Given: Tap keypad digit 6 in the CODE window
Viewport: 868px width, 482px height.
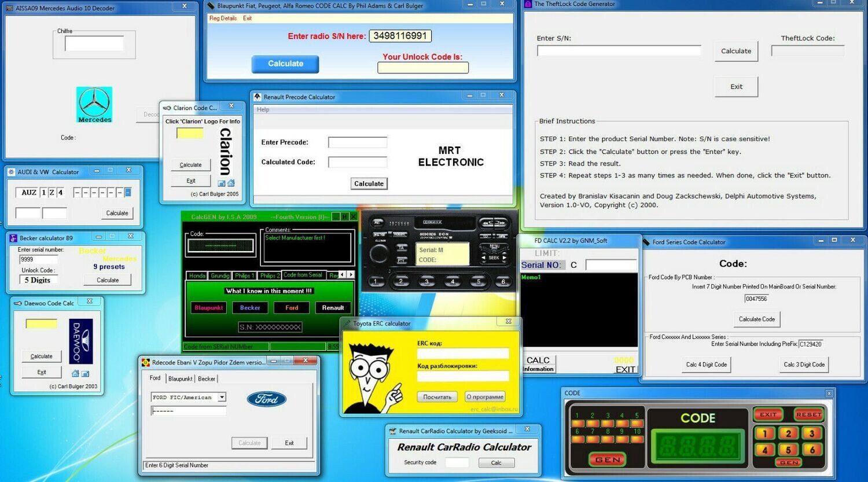Looking at the screenshot, I should point(812,450).
